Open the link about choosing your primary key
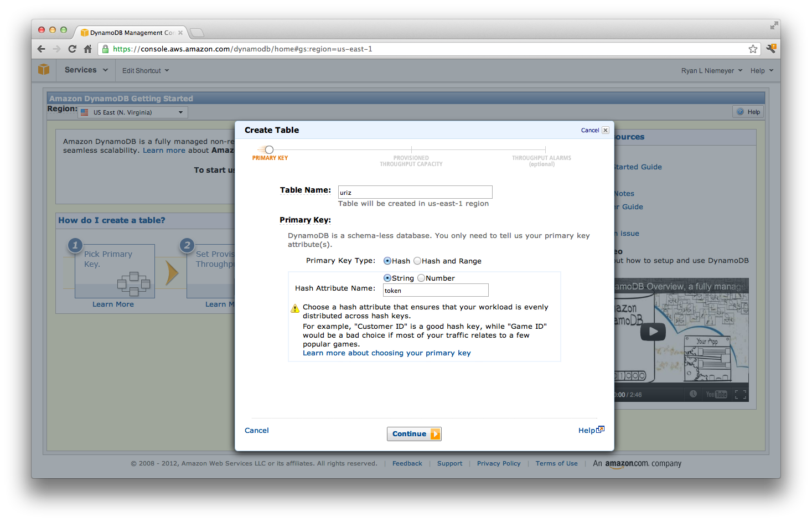Image resolution: width=812 pixels, height=522 pixels. pyautogui.click(x=386, y=353)
